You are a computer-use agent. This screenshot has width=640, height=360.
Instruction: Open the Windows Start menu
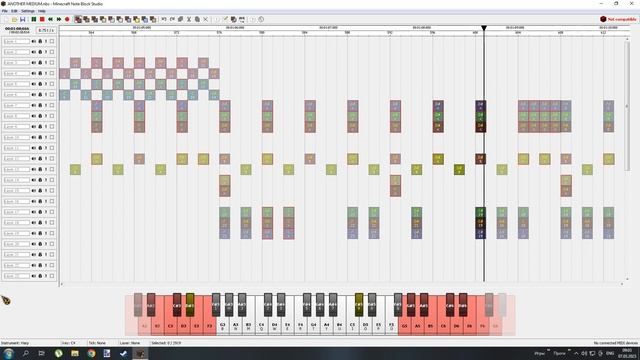(8, 353)
